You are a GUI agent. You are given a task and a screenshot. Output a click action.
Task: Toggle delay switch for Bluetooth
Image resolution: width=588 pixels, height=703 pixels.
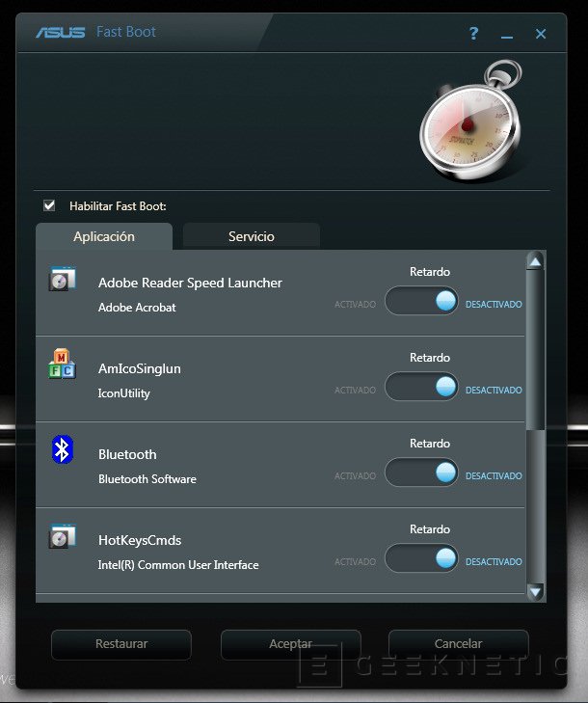421,473
